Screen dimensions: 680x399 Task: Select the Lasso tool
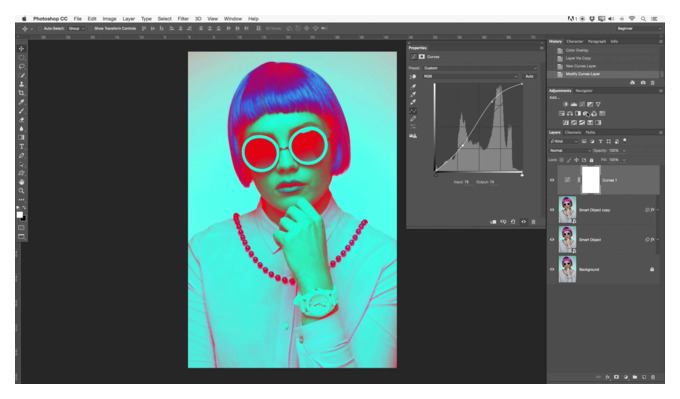(x=21, y=66)
